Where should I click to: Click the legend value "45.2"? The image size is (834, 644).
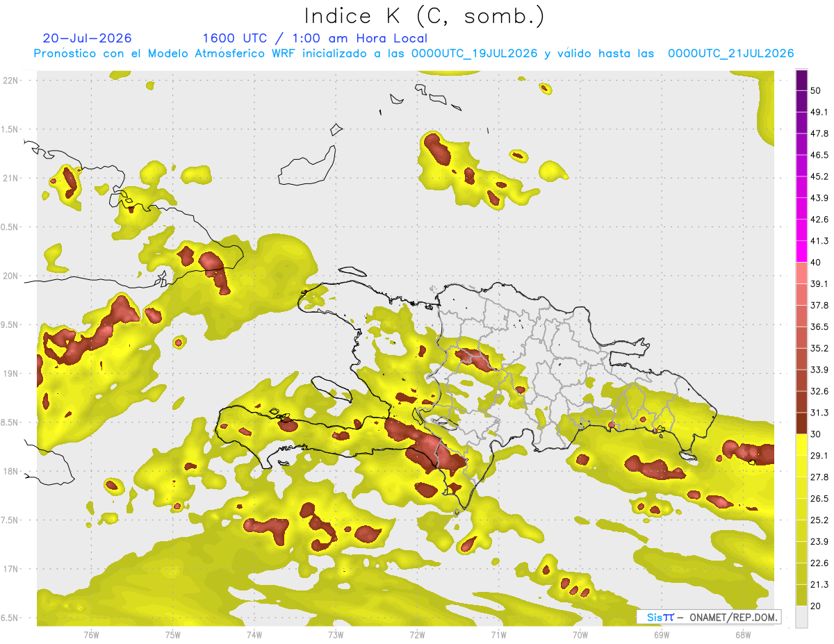819,176
